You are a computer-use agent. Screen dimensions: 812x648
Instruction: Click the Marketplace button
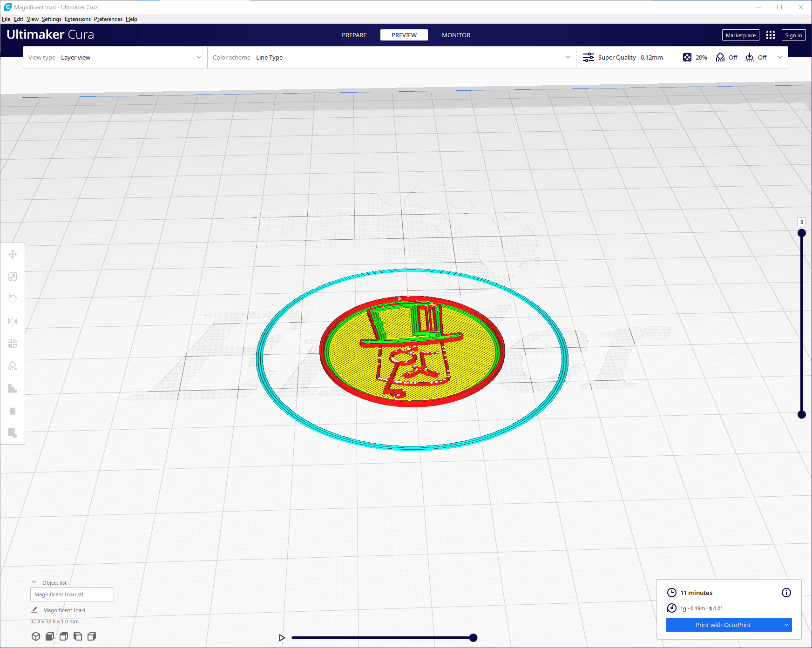click(x=740, y=35)
